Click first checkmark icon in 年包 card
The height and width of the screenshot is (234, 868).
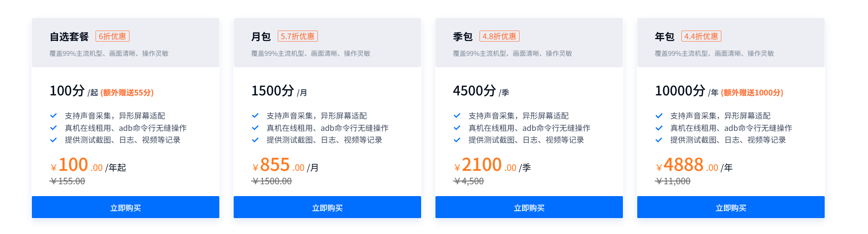(659, 116)
